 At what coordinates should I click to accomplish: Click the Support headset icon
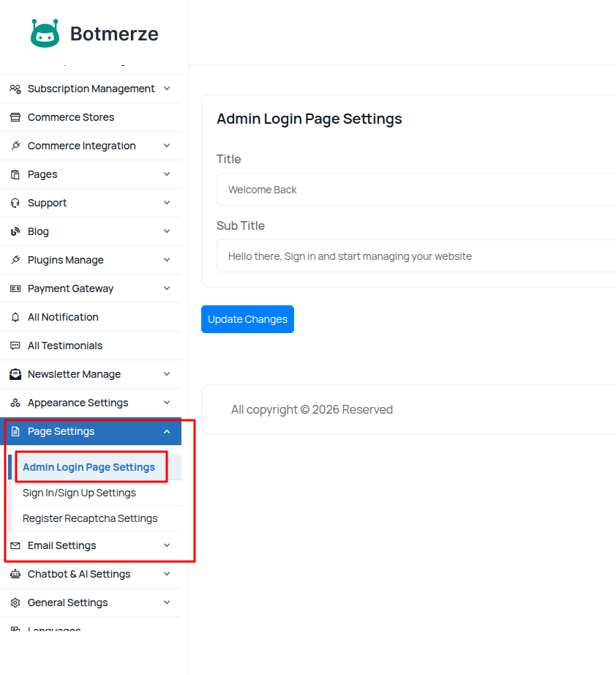[15, 203]
